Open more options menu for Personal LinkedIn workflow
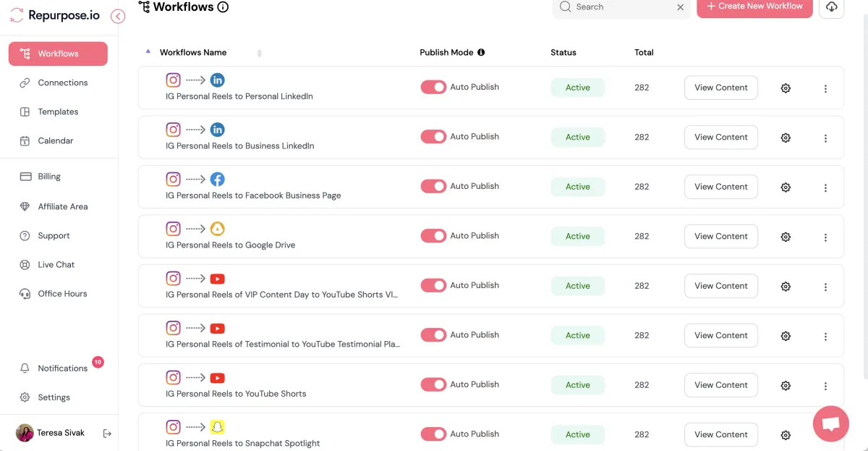Viewport: 868px width, 451px height. click(825, 89)
